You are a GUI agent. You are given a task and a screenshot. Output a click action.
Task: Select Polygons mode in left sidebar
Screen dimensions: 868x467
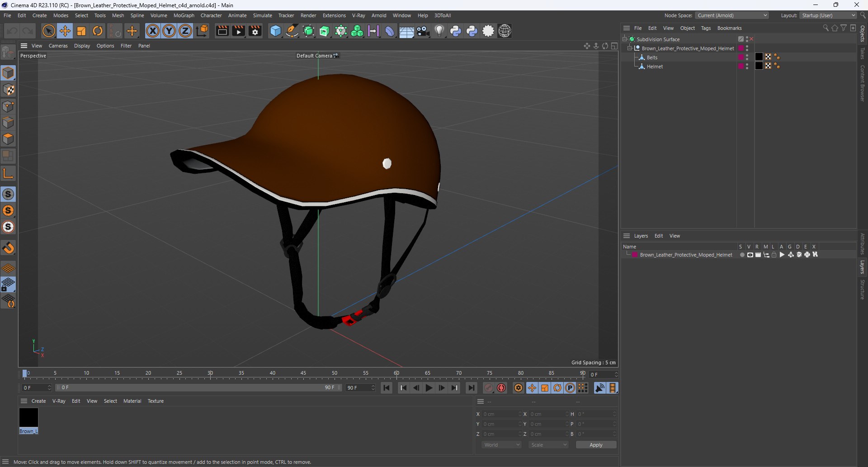(x=8, y=139)
